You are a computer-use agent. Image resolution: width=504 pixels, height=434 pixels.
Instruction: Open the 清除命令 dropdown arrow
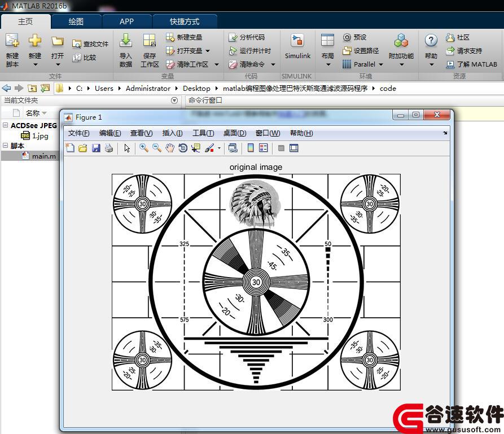[x=273, y=64]
